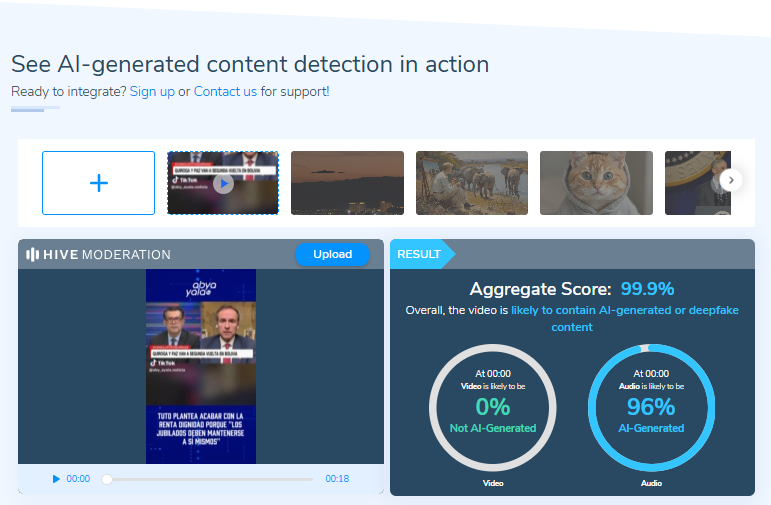This screenshot has height=505, width=771.
Task: Click the Upload button
Action: pos(332,255)
